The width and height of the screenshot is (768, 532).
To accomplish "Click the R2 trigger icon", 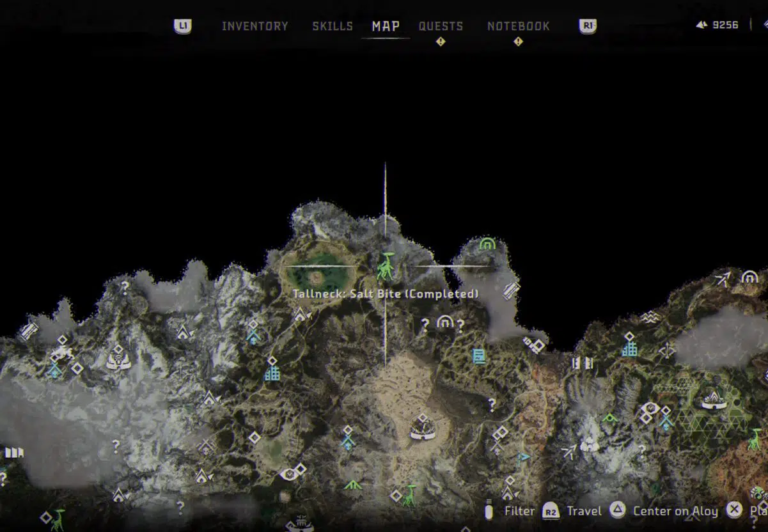I will (551, 511).
